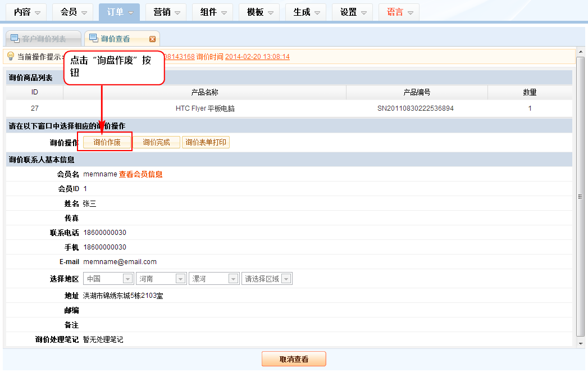This screenshot has width=588, height=372.
Task: Expand the 营销 menu
Action: pyautogui.click(x=166, y=12)
